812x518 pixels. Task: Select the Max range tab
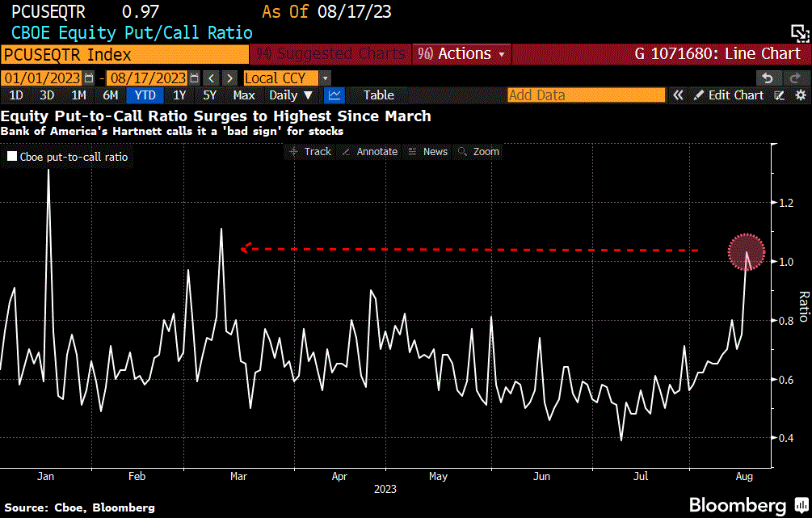[244, 95]
